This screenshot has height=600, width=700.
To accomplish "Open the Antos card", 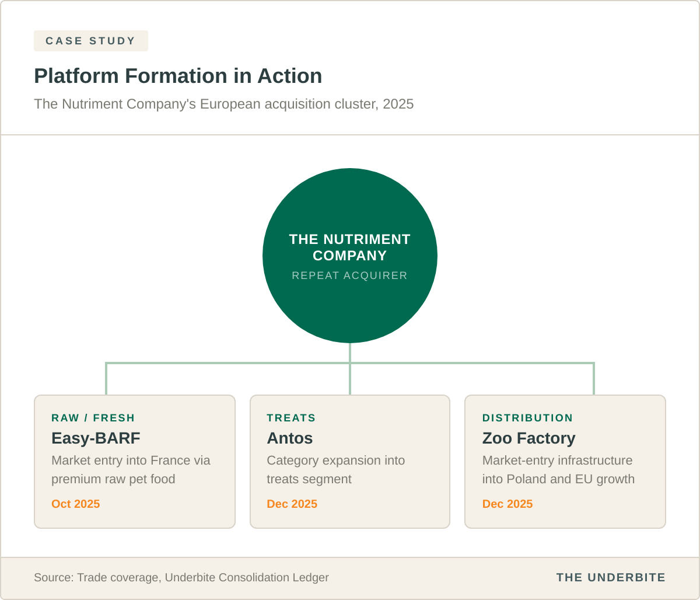I will (350, 462).
